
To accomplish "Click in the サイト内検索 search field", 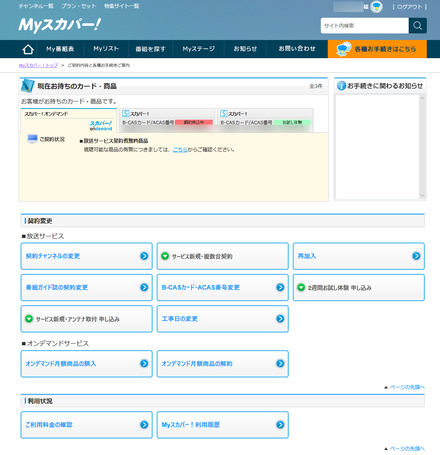I will (365, 26).
